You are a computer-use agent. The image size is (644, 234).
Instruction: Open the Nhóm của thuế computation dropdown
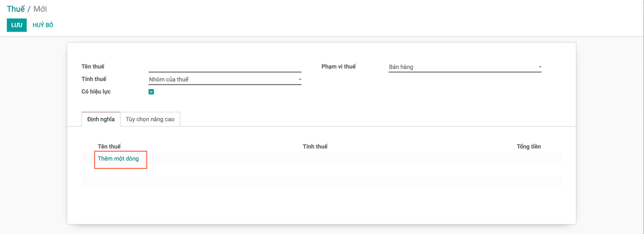point(225,79)
